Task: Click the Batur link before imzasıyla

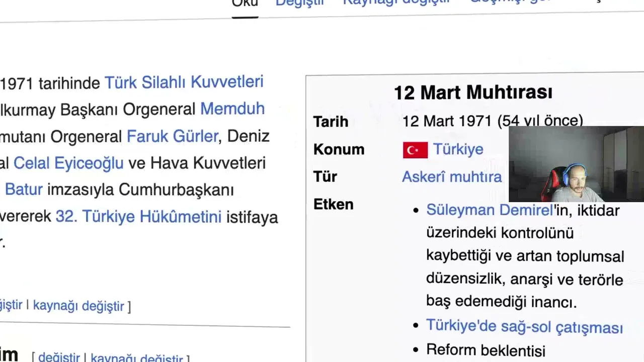Action: click(x=24, y=190)
